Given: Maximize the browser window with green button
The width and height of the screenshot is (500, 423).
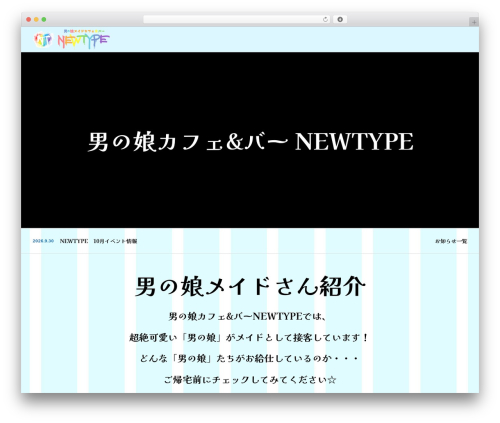Looking at the screenshot, I should click(44, 20).
